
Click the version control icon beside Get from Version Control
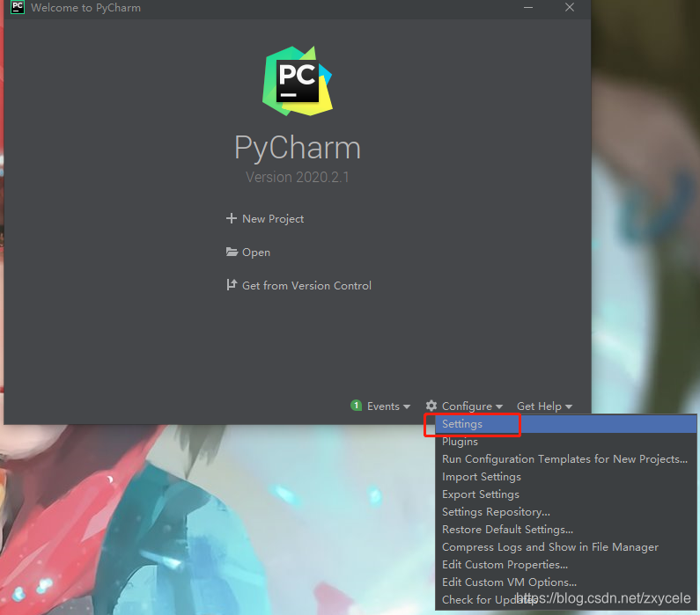[232, 284]
